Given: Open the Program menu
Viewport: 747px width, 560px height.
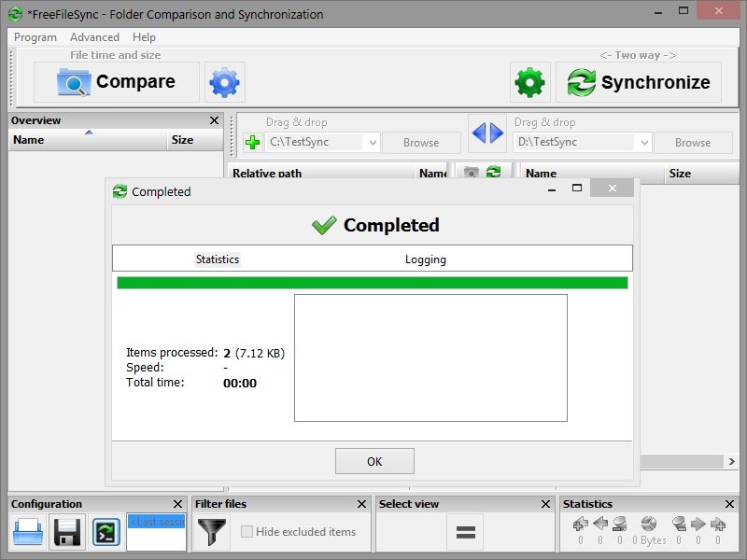Looking at the screenshot, I should 35,37.
